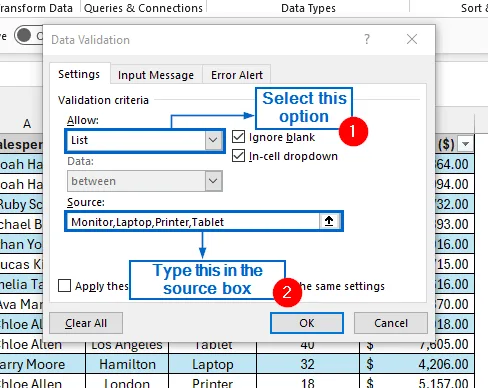Image resolution: width=488 pixels, height=388 pixels.
Task: Click the Hamilton cell in the spreadsheet
Action: 127,364
